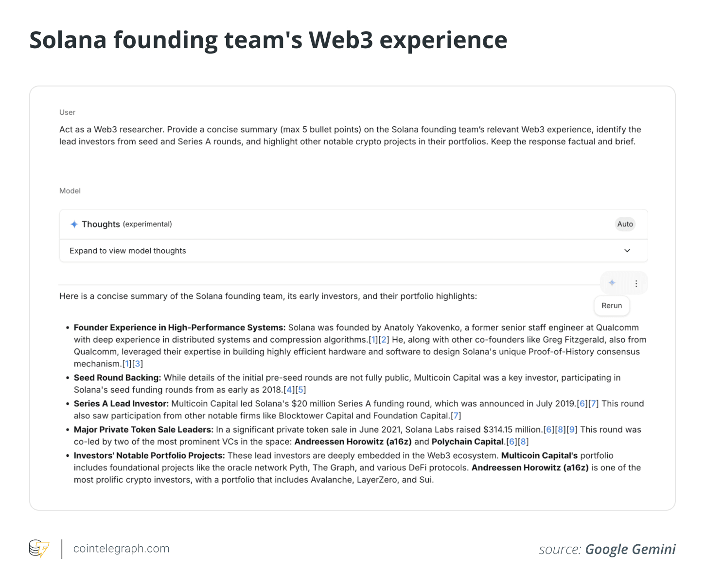Open citation [3] after 'mechanism'
The width and height of the screenshot is (705, 588).
[x=138, y=364]
